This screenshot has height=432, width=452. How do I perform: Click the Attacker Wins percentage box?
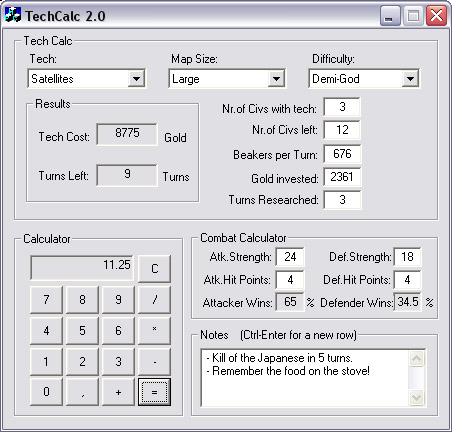(290, 302)
